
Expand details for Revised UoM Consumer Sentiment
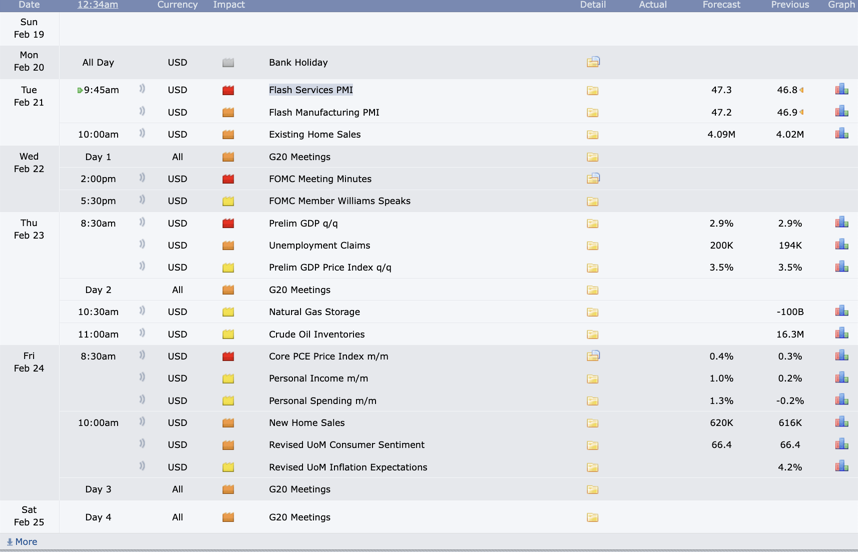click(x=593, y=445)
